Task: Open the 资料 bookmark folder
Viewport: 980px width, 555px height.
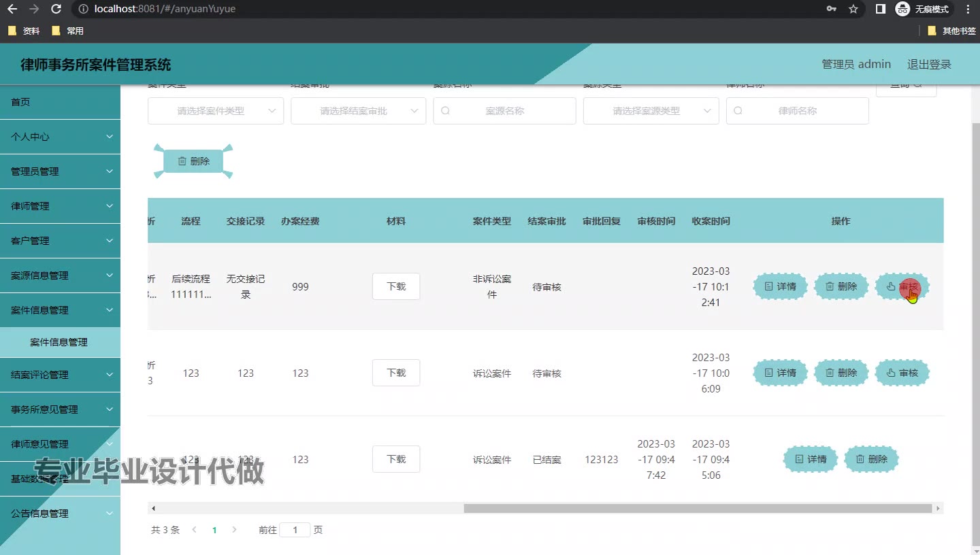Action: [x=24, y=31]
